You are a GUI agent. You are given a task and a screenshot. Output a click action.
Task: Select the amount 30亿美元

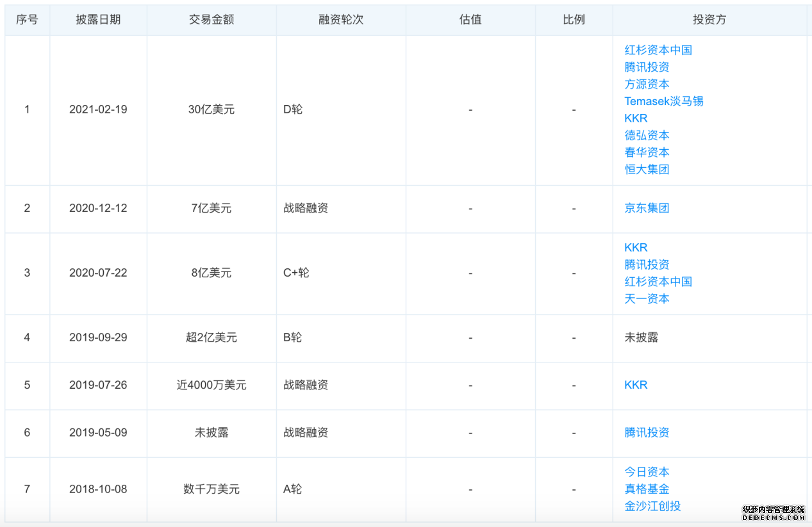click(x=211, y=109)
